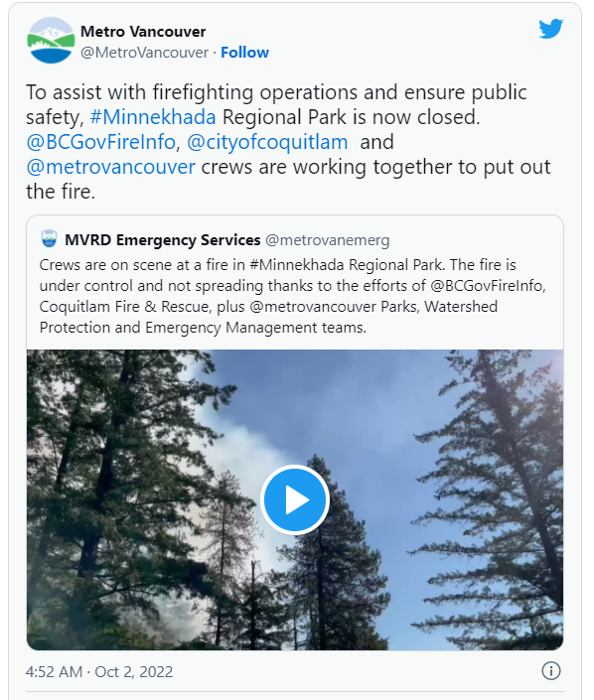Follow the Metro Vancouver account
Screen dimensions: 594x700
pos(244,53)
